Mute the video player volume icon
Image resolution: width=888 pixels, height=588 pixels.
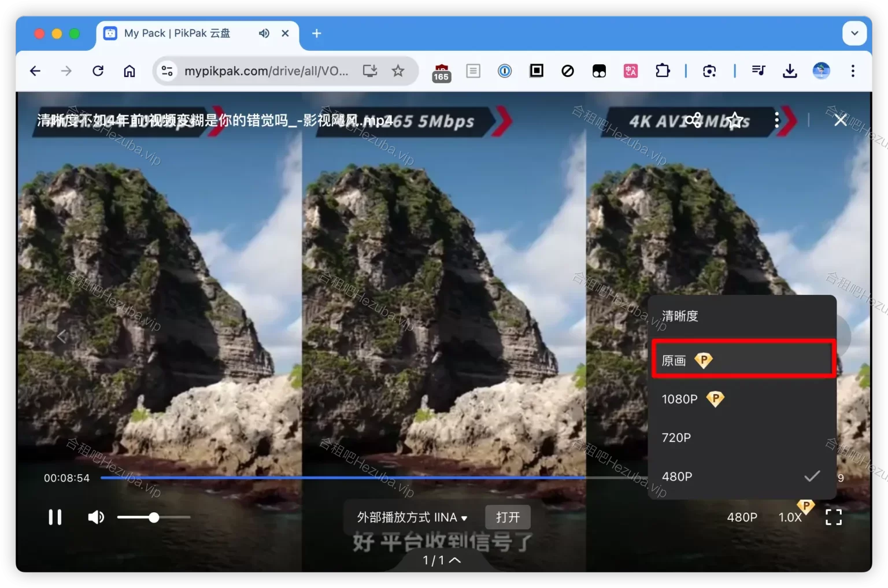coord(96,517)
